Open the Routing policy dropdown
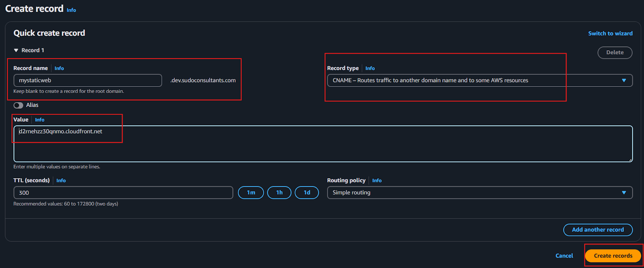 pyautogui.click(x=480, y=193)
